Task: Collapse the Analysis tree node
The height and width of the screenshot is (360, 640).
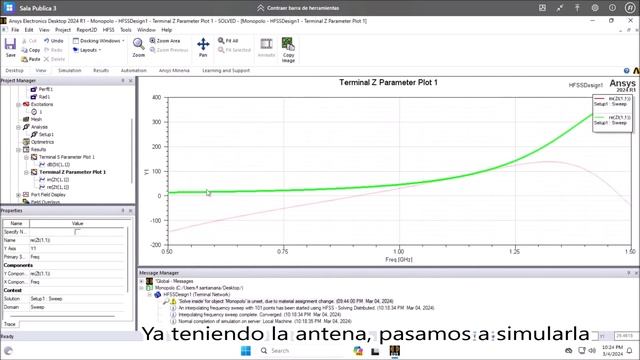Action: click(18, 127)
